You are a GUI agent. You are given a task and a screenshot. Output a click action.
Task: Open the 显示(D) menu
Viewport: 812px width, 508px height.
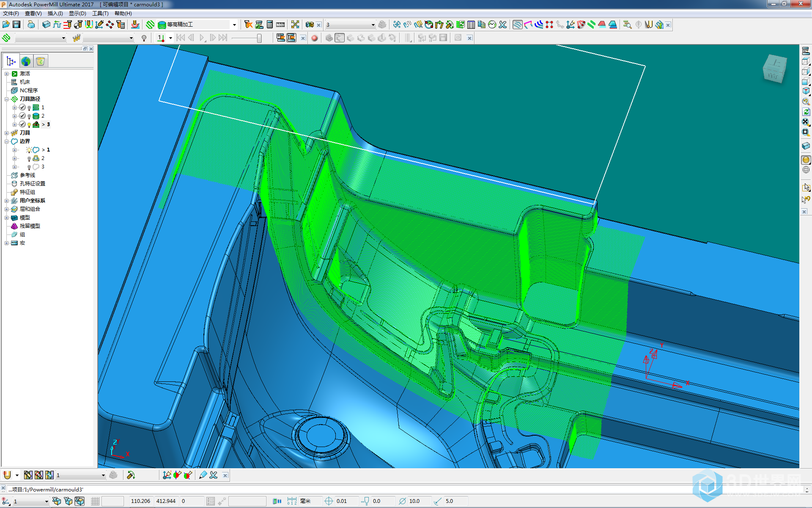(x=77, y=13)
